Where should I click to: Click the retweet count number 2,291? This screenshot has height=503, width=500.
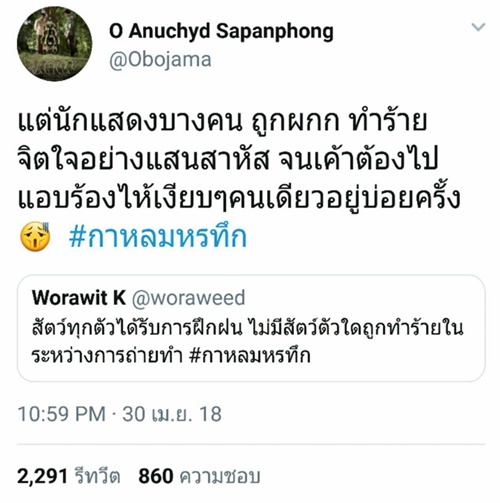click(42, 476)
